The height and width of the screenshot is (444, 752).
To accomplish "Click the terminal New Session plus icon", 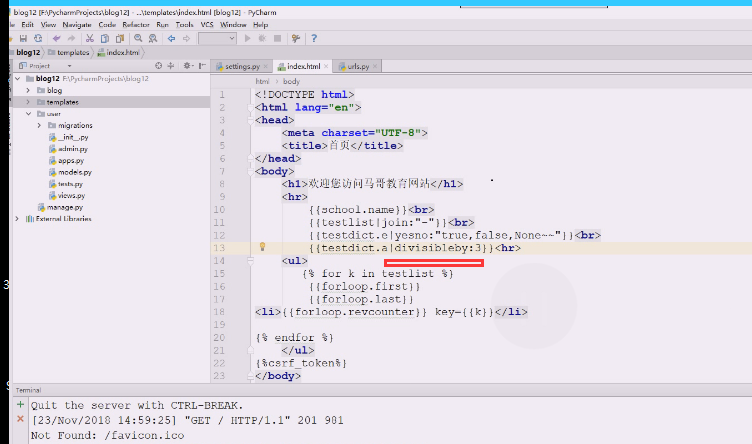I will click(20, 405).
